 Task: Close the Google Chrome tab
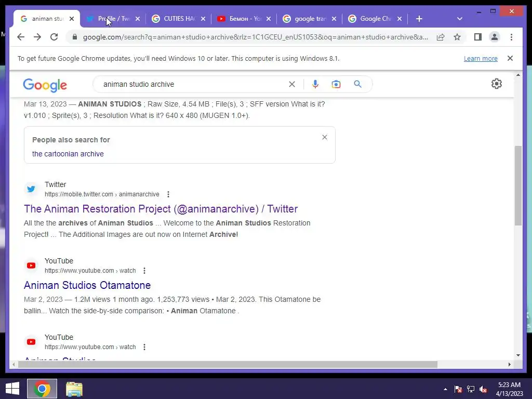(x=400, y=19)
